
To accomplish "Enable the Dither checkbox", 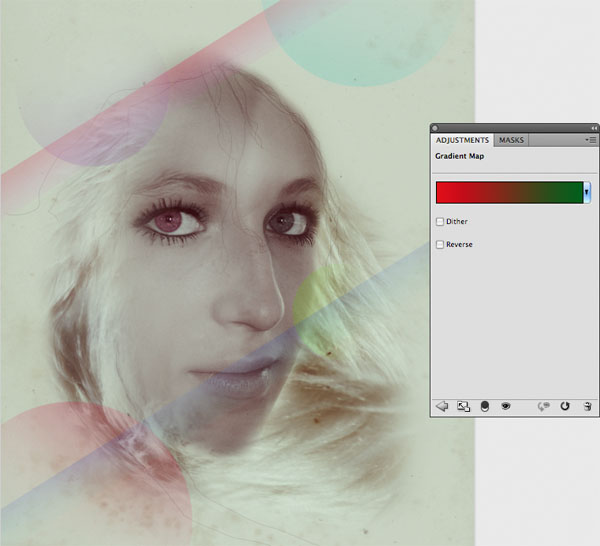I will coord(440,222).
